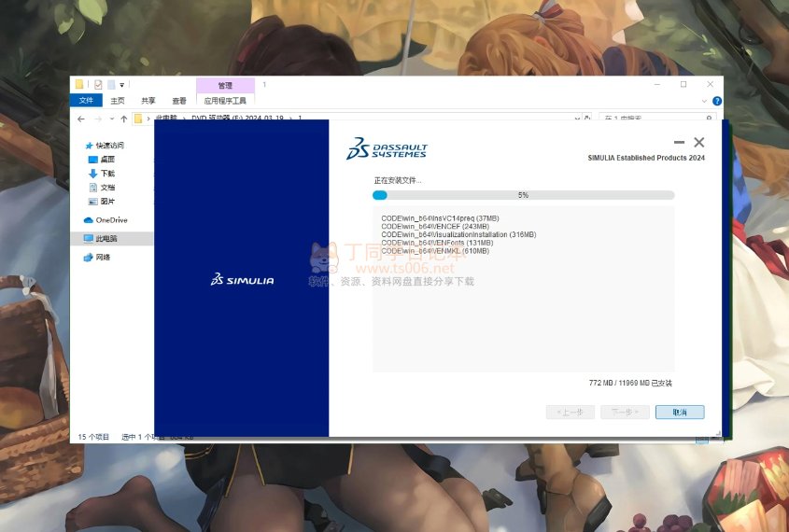Open 下载 (Downloads) quick access folder

click(x=107, y=174)
